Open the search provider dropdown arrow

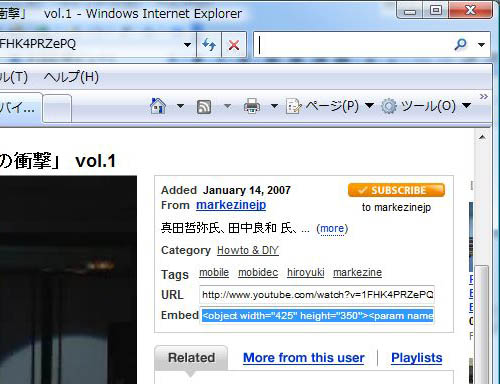pos(481,44)
